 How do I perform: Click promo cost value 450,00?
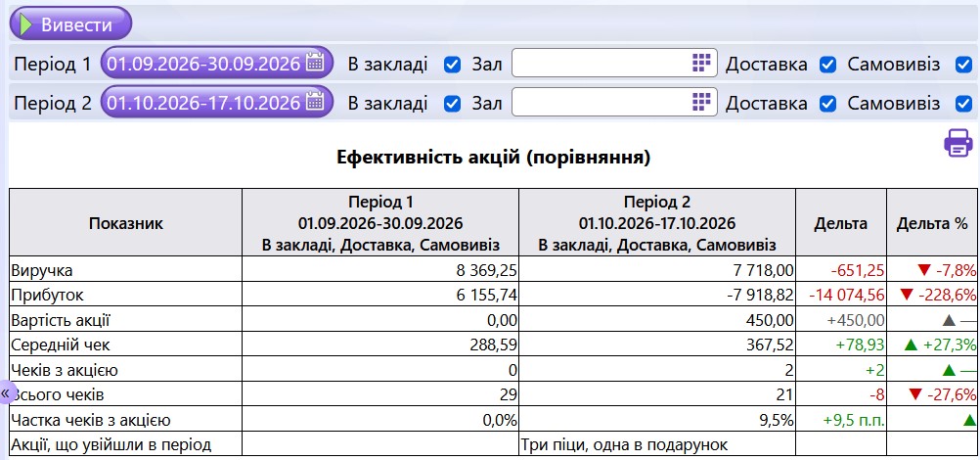pos(772,320)
